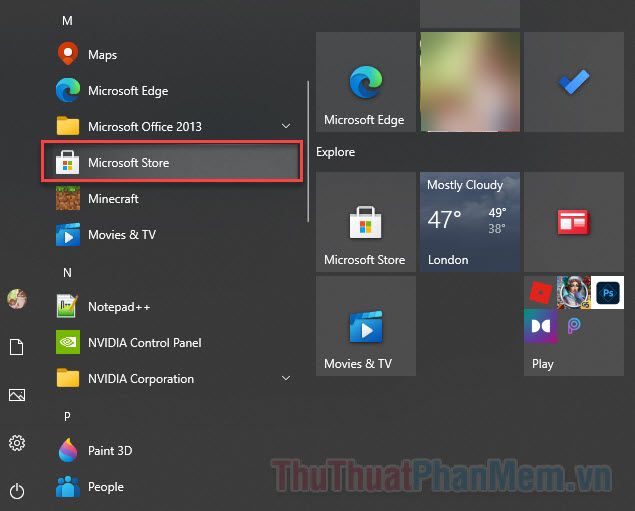The image size is (635, 511).
Task: Open the blue checkmark To Do tile
Action: [574, 82]
